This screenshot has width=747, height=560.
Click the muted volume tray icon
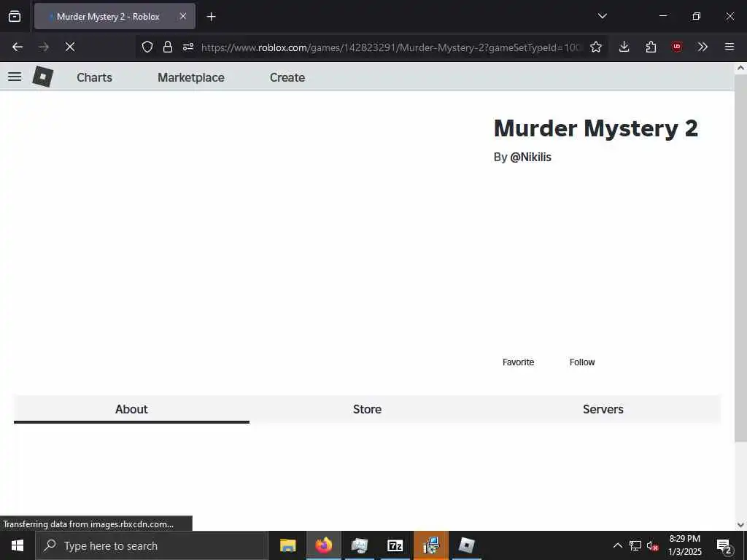[x=653, y=545]
